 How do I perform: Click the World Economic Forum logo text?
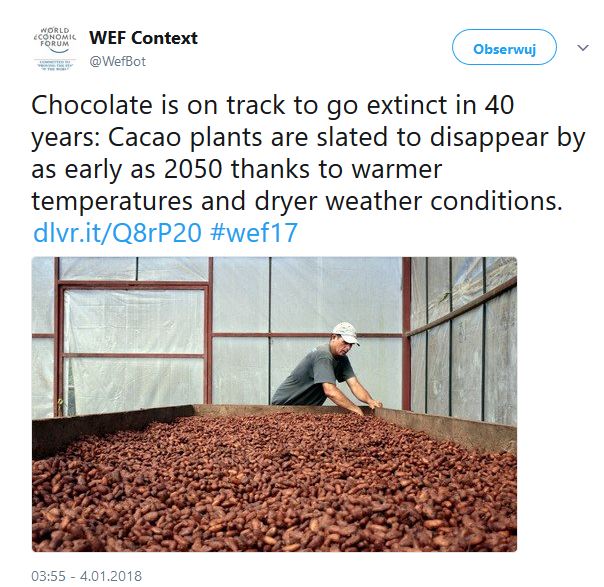click(55, 39)
